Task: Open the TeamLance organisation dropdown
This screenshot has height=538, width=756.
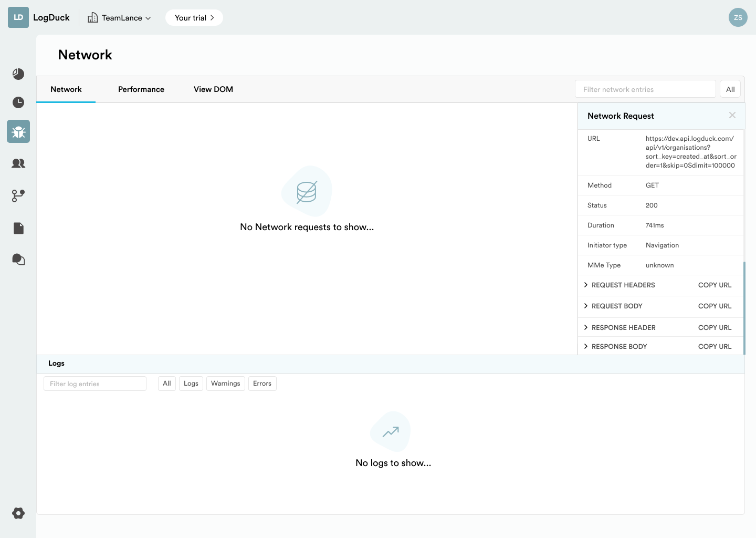Action: (120, 18)
